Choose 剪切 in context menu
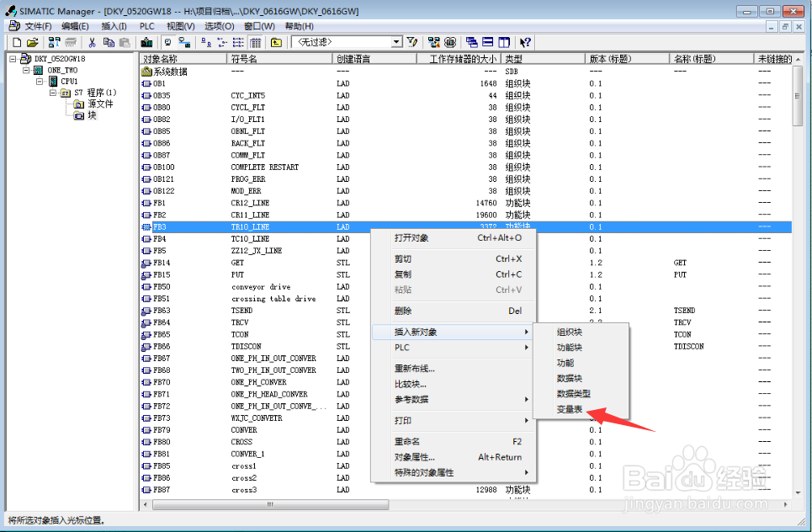Viewport: 812px width, 532px height. pos(454,258)
